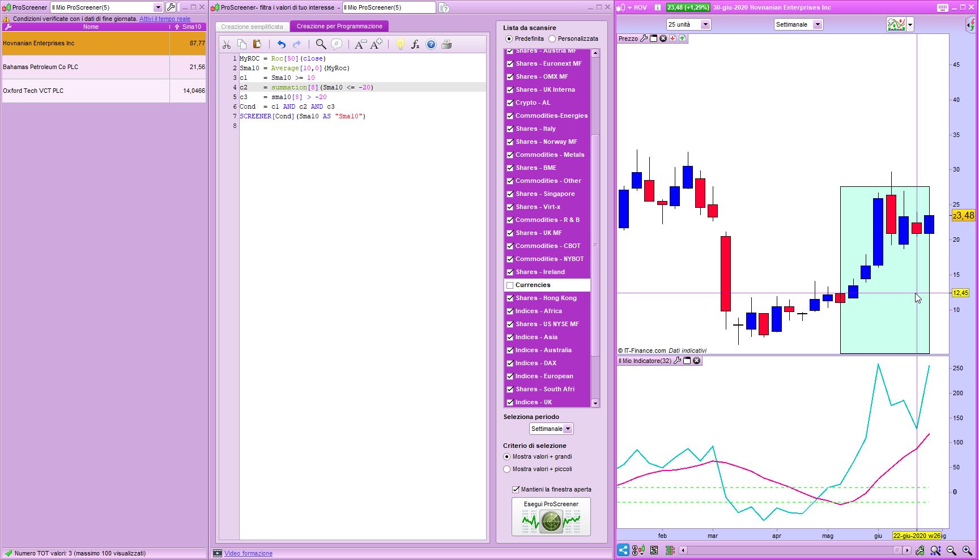Click the fx function insert icon
The width and height of the screenshot is (979, 560).
[x=415, y=45]
